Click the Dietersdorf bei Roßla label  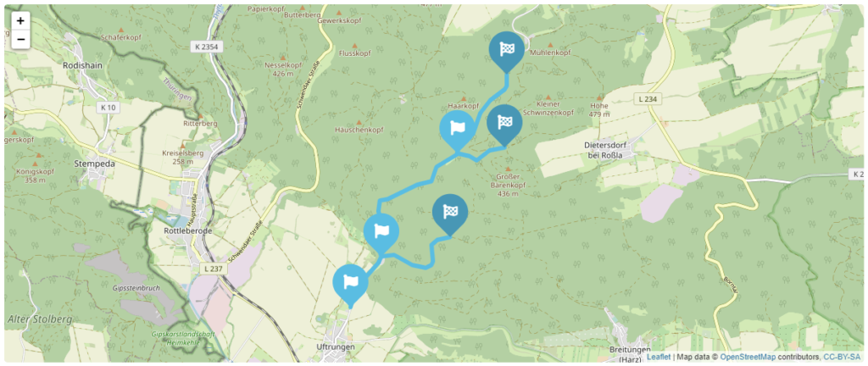click(x=607, y=150)
